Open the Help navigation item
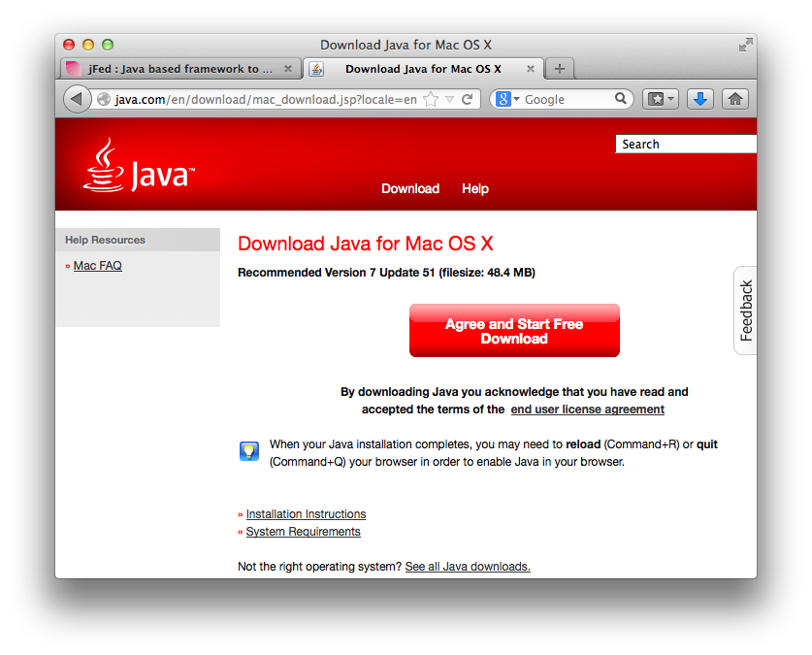This screenshot has width=812, height=655. pyautogui.click(x=474, y=188)
